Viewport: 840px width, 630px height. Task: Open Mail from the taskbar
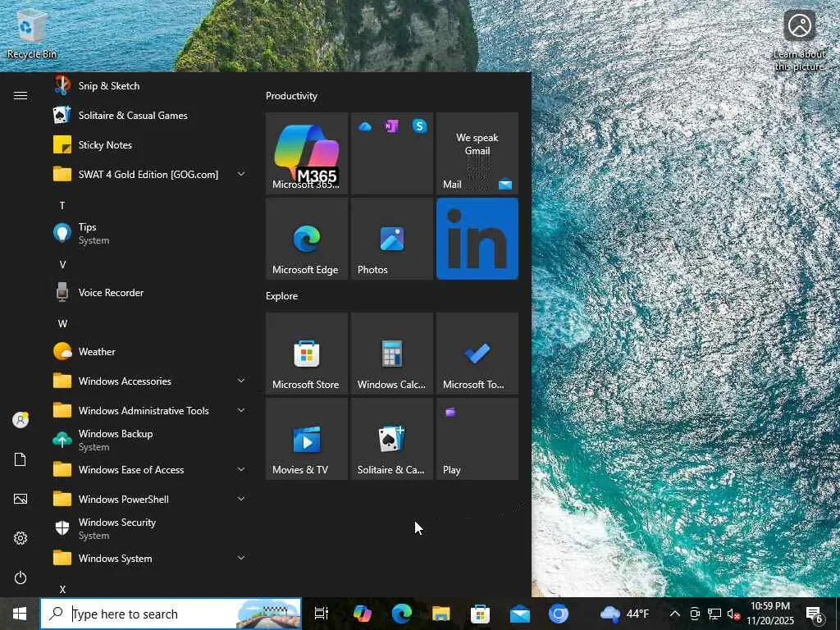pos(519,614)
